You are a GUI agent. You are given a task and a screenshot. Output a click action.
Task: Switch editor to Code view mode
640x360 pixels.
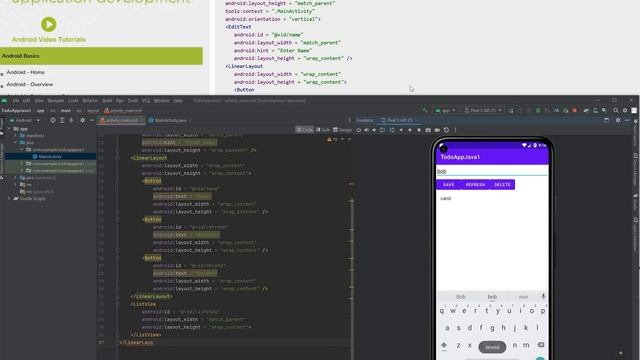coord(304,130)
